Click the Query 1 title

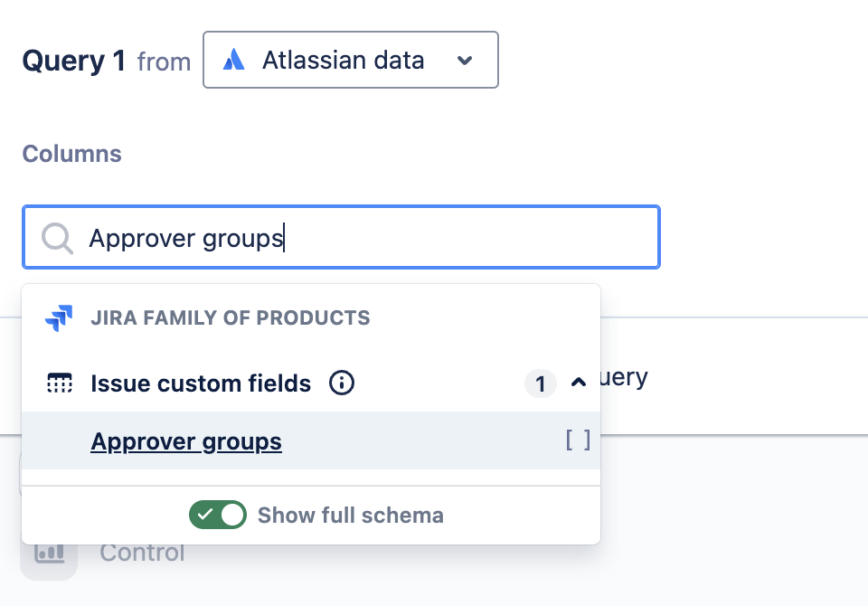click(73, 61)
